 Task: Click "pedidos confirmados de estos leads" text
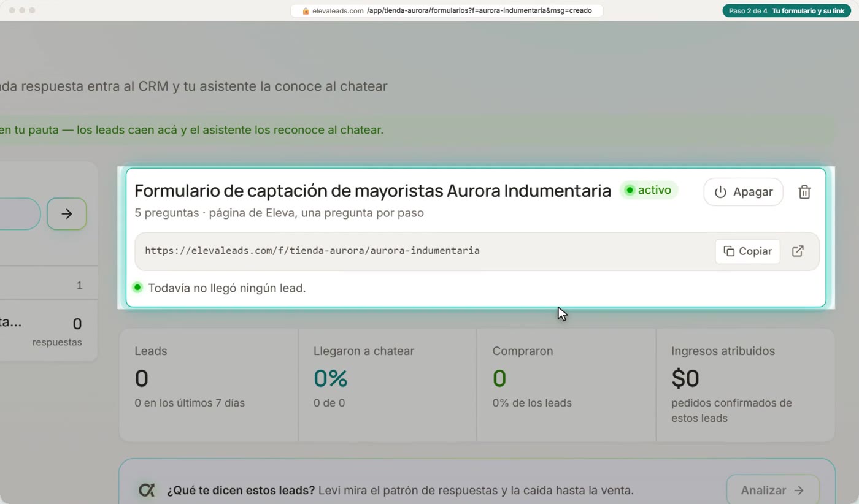(x=731, y=411)
